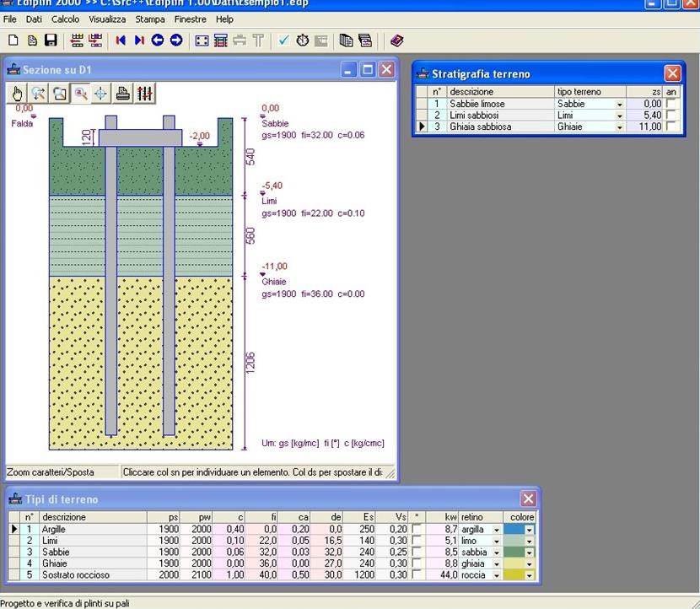Expand retino dropdown for Sabbie row
700x609 pixels.
497,552
